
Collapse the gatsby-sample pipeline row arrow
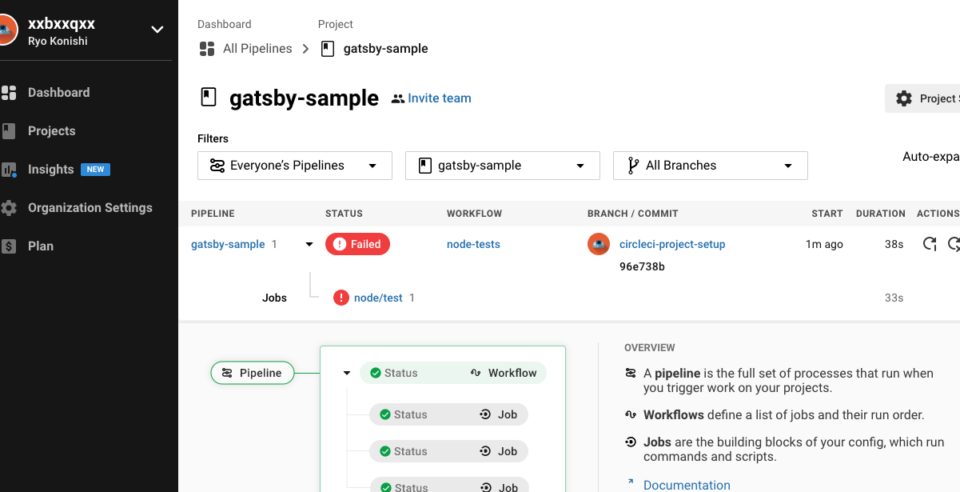[x=309, y=244]
